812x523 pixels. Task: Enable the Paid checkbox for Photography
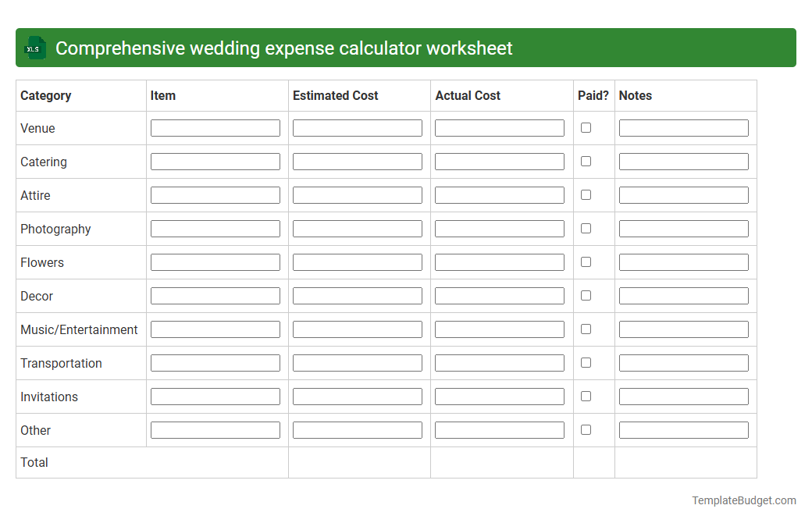586,228
